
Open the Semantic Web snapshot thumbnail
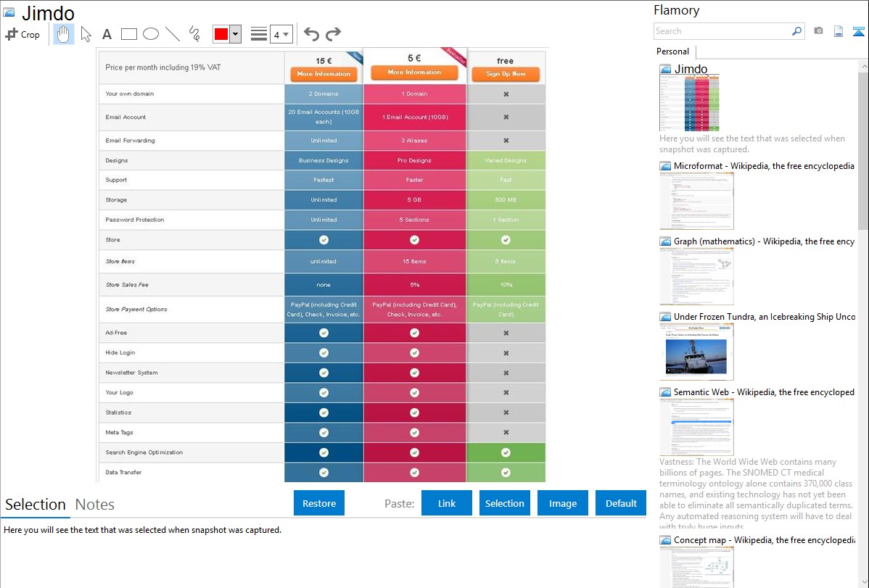tap(696, 427)
